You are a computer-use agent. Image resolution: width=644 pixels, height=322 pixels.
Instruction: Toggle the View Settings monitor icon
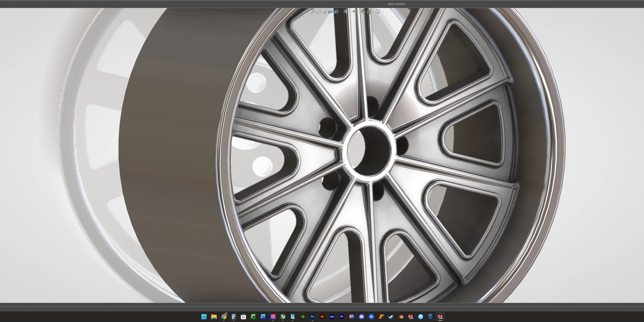click(378, 12)
